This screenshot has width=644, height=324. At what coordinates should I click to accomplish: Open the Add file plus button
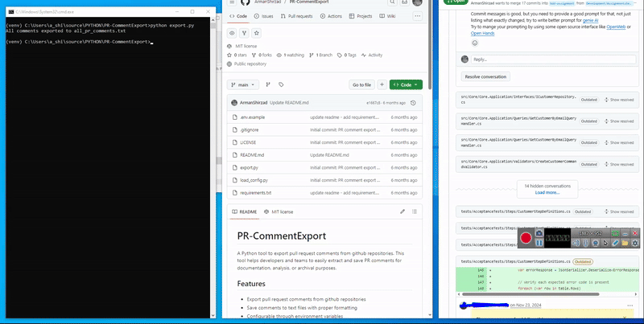(382, 84)
